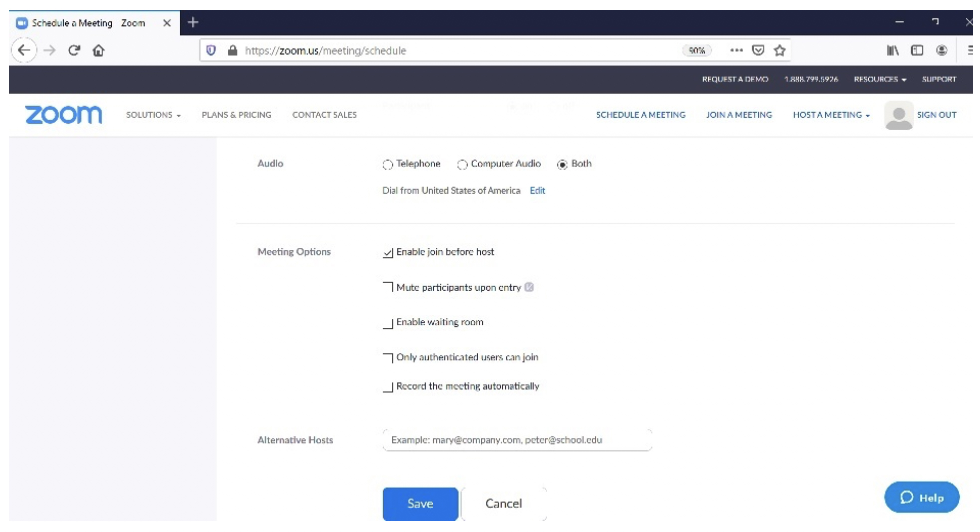Select the Telephone audio option
Viewport: 980px width, 532px height.
[388, 164]
